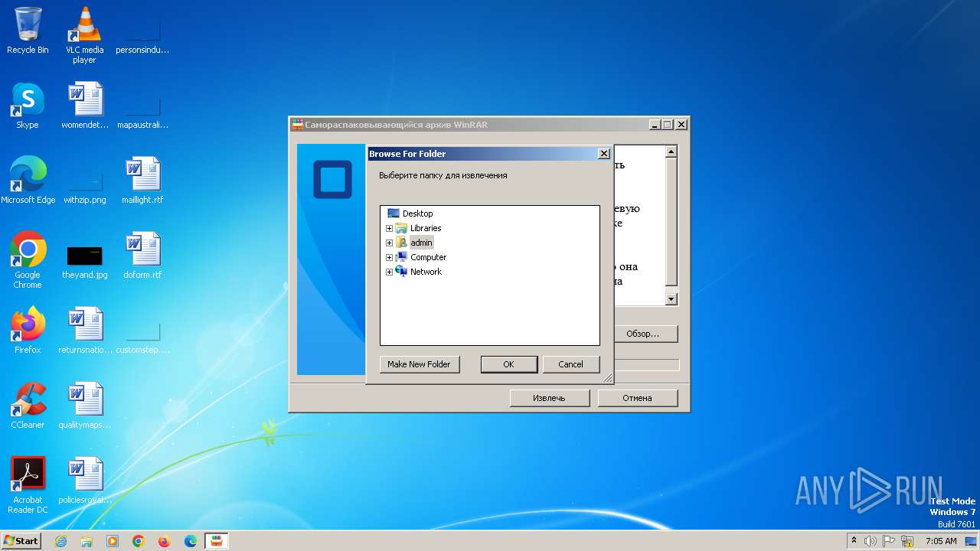The width and height of the screenshot is (980, 551).
Task: Click scroll down arrow in WinRAR text
Action: (x=671, y=299)
